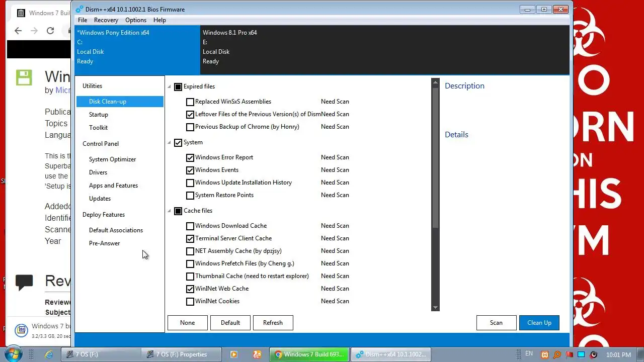Viewport: 644px width, 362px height.
Task: Select Startup in the sidebar
Action: [x=99, y=115]
